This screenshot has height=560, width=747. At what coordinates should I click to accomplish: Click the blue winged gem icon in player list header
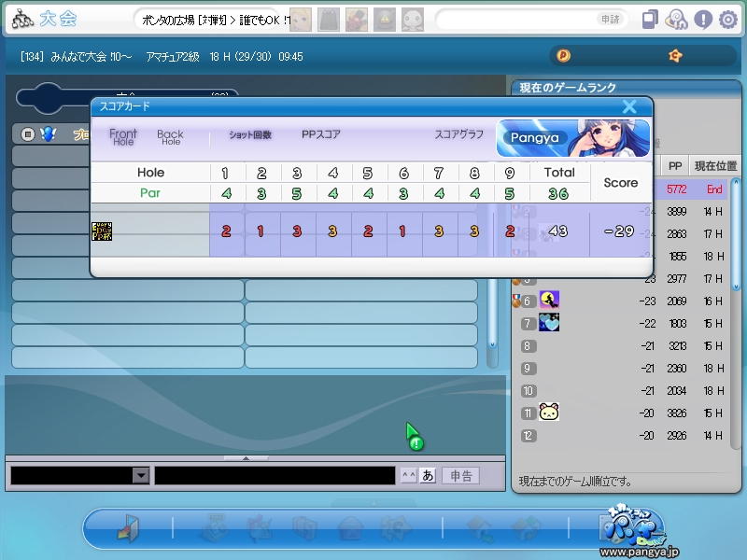click(48, 134)
